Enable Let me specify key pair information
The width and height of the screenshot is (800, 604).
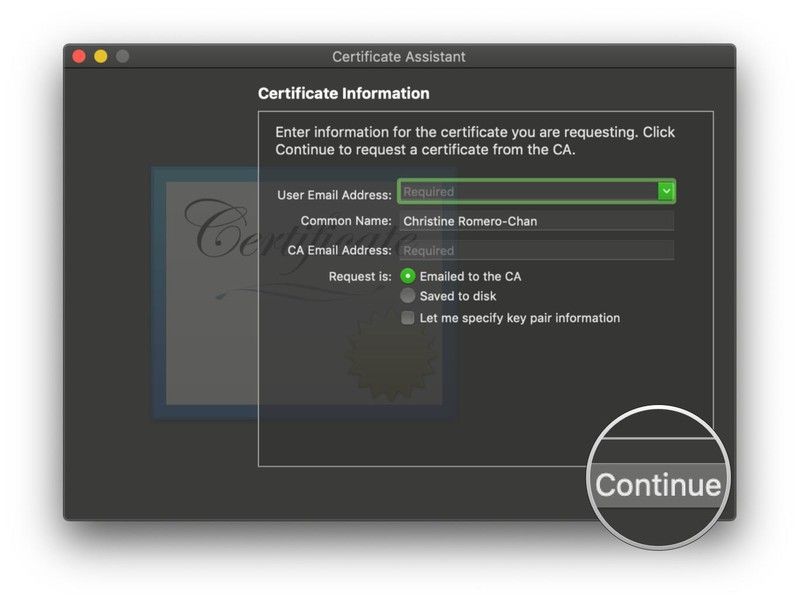pyautogui.click(x=408, y=318)
